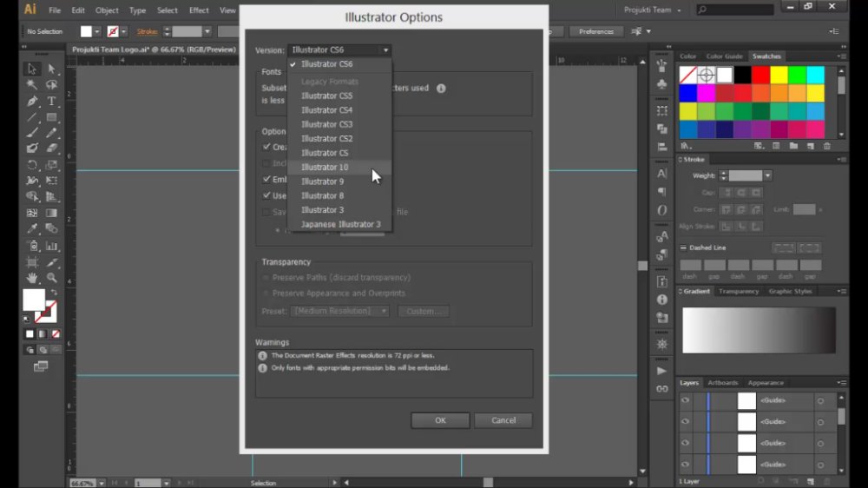Screen dimensions: 868x488
Task: Click the Custom transparency button
Action: pos(424,312)
